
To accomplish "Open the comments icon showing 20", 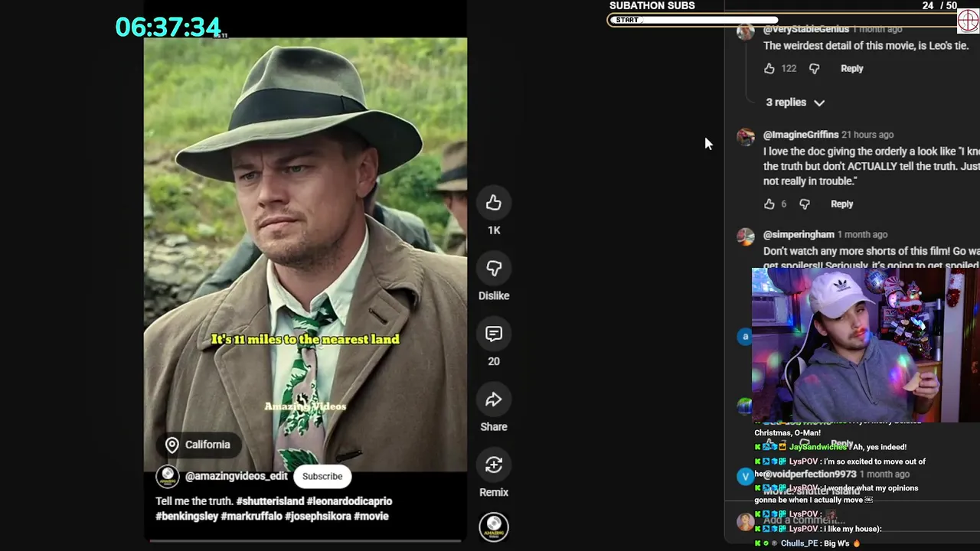I will pyautogui.click(x=494, y=334).
